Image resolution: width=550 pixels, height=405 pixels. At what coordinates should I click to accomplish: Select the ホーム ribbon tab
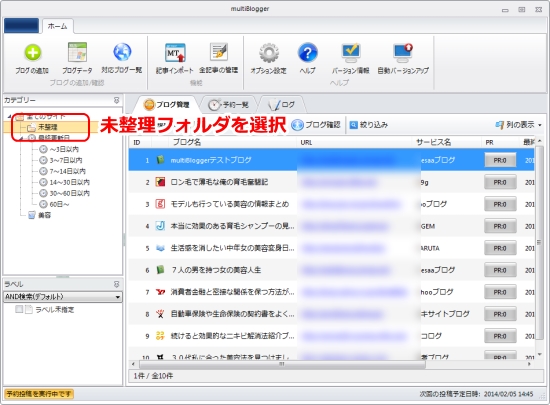[58, 26]
